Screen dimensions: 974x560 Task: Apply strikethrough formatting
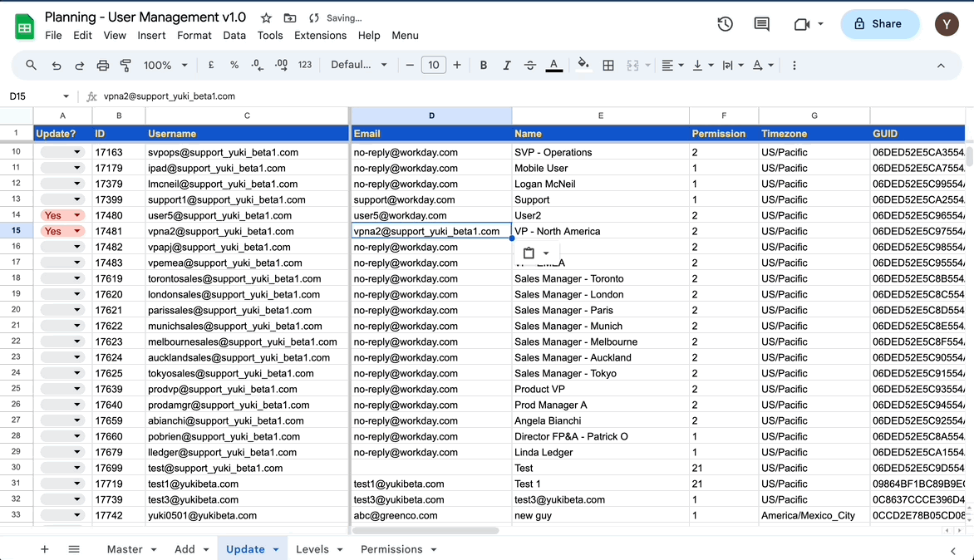(x=530, y=66)
